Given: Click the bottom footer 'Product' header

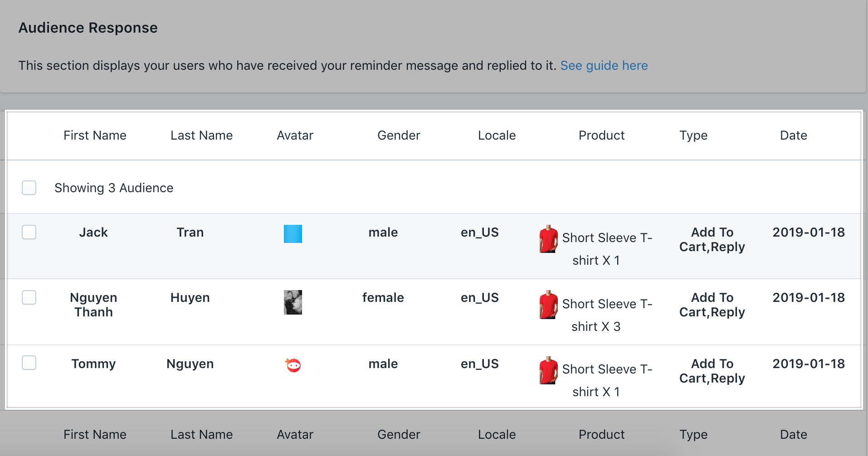Looking at the screenshot, I should [601, 435].
